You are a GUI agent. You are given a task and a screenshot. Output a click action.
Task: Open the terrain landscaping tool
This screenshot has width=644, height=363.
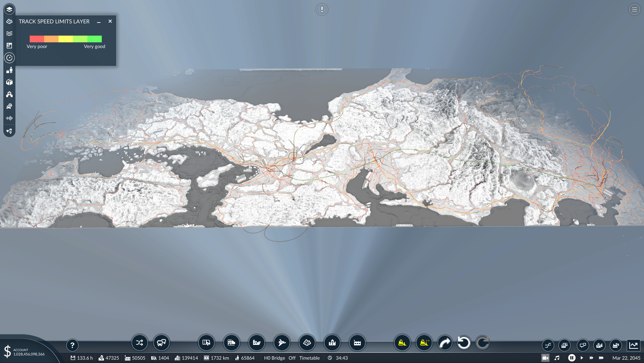307,343
